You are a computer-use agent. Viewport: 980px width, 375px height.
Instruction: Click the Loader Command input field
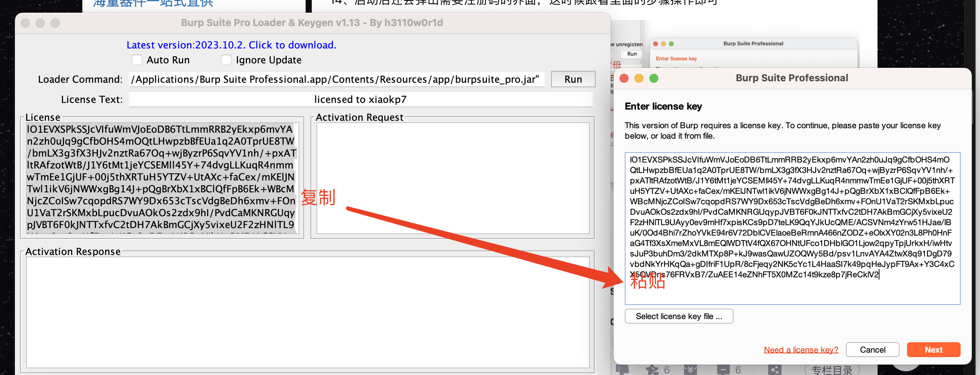pos(336,79)
